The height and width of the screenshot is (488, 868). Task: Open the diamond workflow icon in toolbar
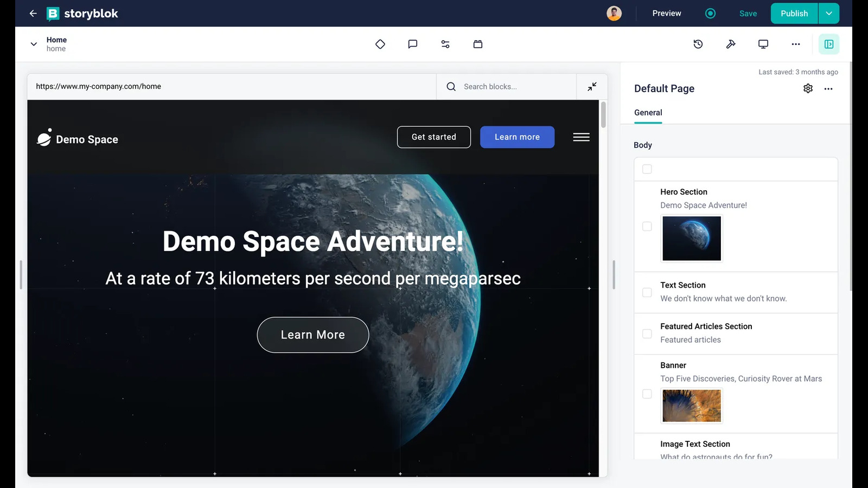click(380, 44)
